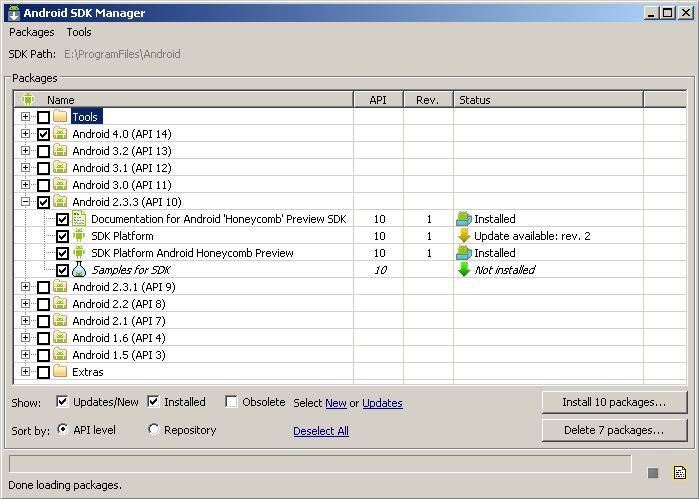
Task: Select the API level sort radio button
Action: tap(63, 429)
